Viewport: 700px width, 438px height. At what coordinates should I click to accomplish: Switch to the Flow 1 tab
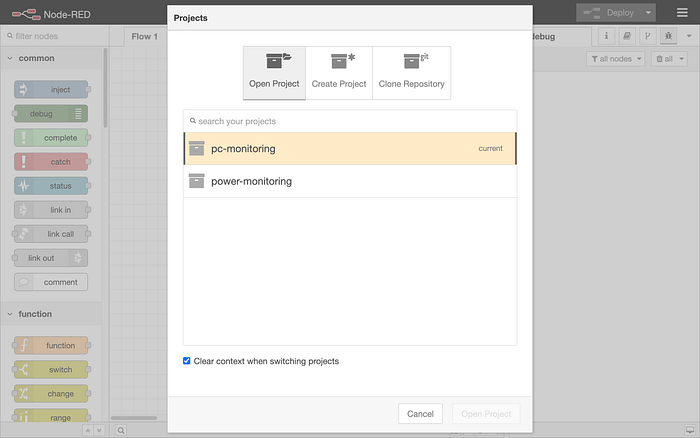tap(144, 37)
